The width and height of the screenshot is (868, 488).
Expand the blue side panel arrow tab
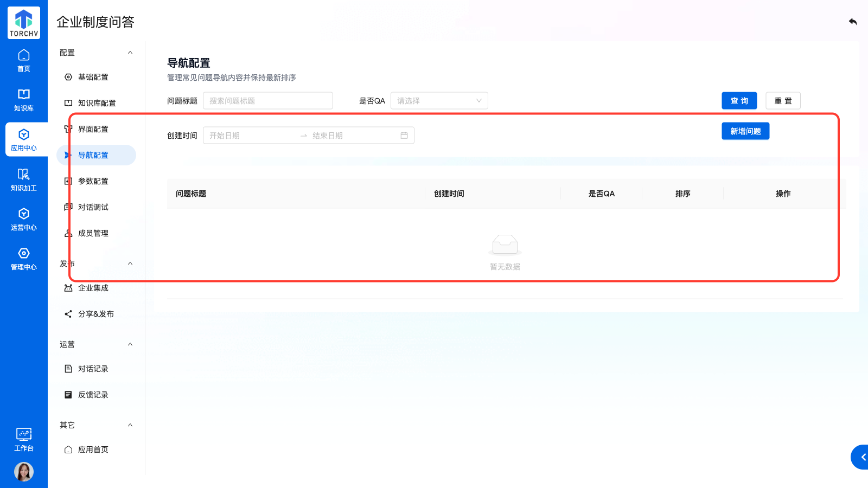tap(861, 457)
